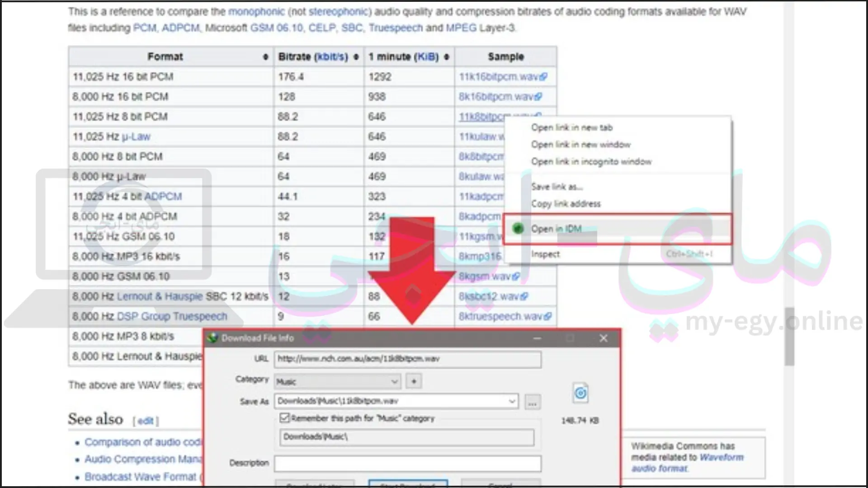Click the IDM logo in Download File Info title bar
Screen dimensions: 868x488
(x=213, y=338)
